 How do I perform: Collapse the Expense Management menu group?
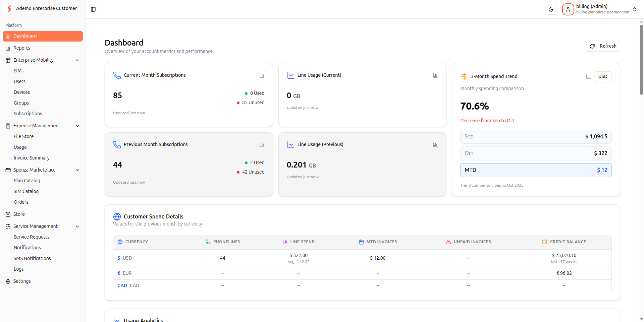coord(77,126)
